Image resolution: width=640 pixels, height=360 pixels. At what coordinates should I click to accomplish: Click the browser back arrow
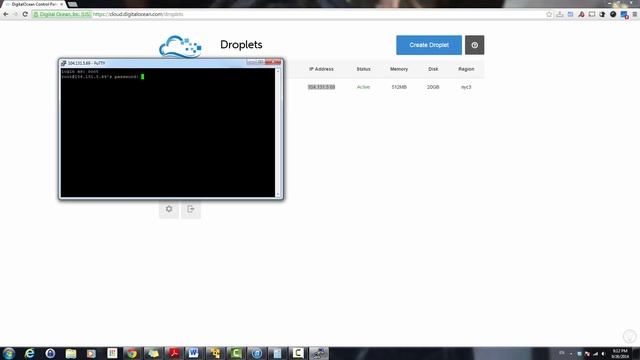click(6, 14)
